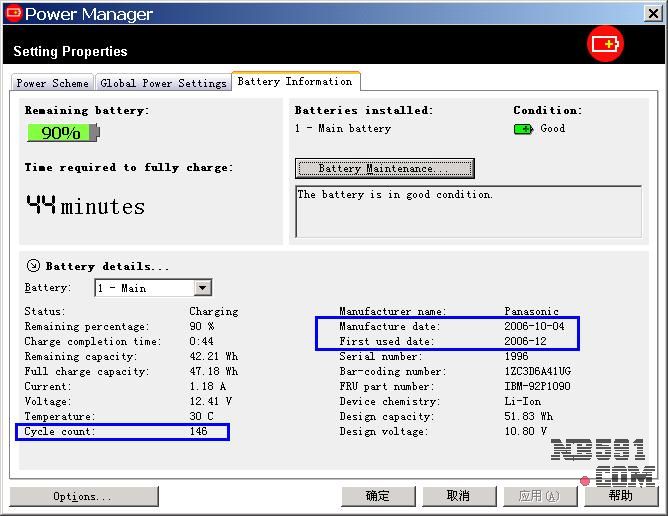Select the Battery Information tab
Screen dimensions: 668x516
pos(295,82)
